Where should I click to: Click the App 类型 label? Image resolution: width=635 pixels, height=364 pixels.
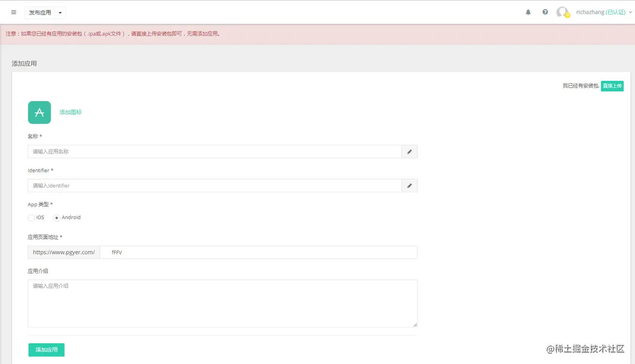40,204
